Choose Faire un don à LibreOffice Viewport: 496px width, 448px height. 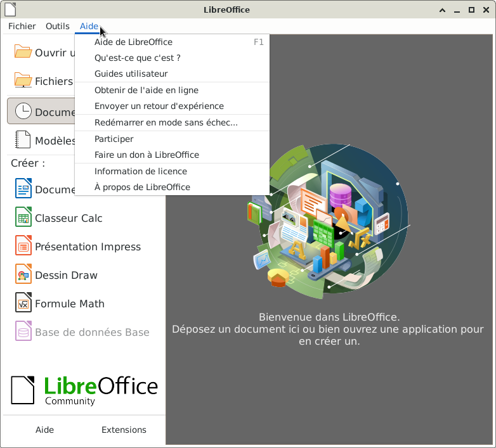click(172, 155)
